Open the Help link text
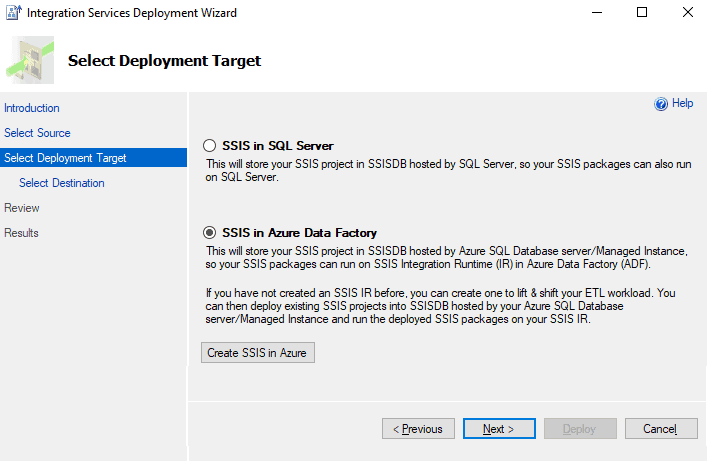The width and height of the screenshot is (707, 461). [x=683, y=103]
